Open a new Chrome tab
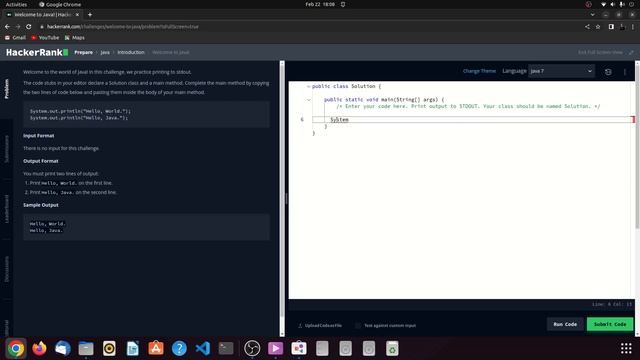Screen dimensions: 640x360 [90, 15]
